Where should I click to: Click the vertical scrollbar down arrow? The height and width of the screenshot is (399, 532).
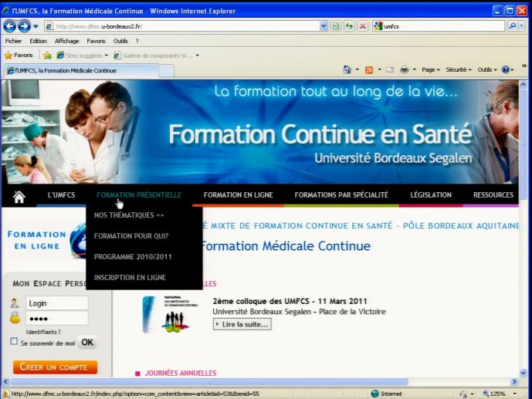(x=523, y=373)
